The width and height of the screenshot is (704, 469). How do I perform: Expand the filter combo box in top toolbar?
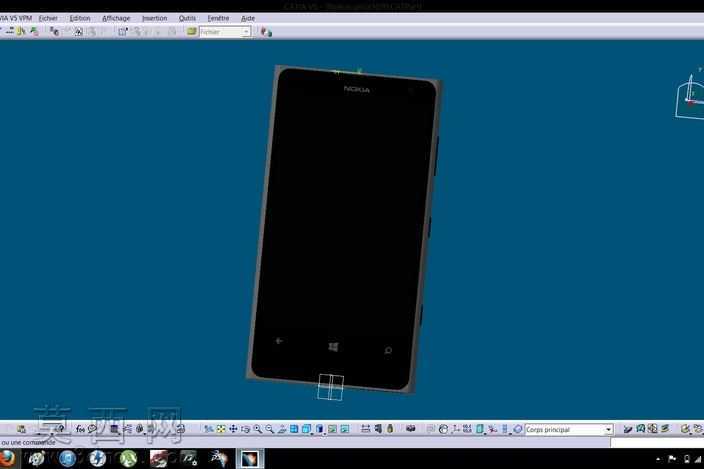pos(246,32)
